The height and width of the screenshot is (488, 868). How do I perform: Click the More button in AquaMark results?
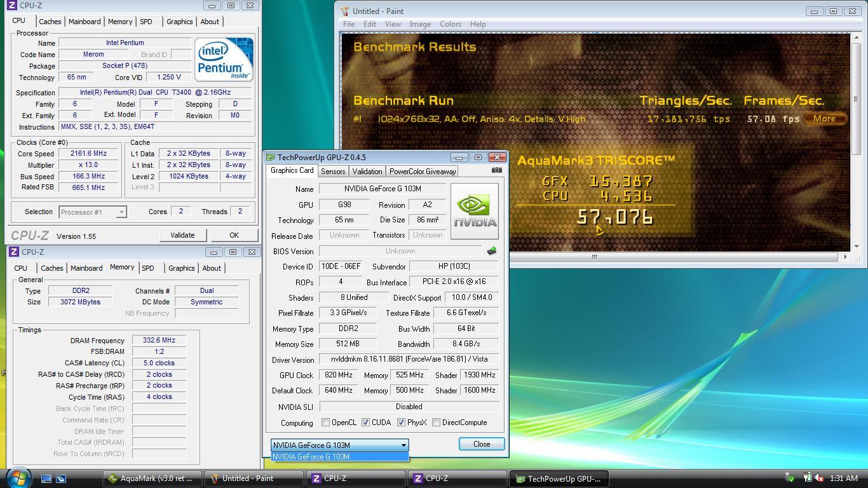coord(824,119)
